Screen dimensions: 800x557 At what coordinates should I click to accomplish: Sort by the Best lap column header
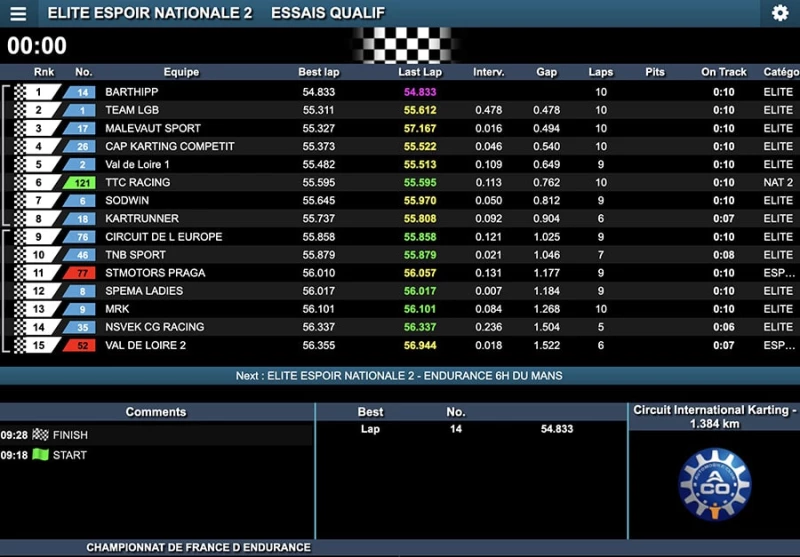[318, 72]
